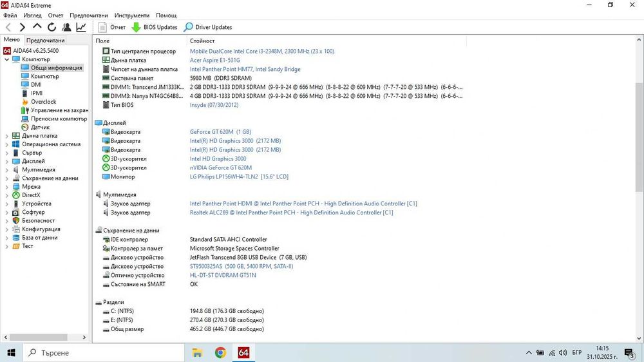This screenshot has width=644, height=362.
Task: Select the Конфигурация tree item
Action: (41, 229)
